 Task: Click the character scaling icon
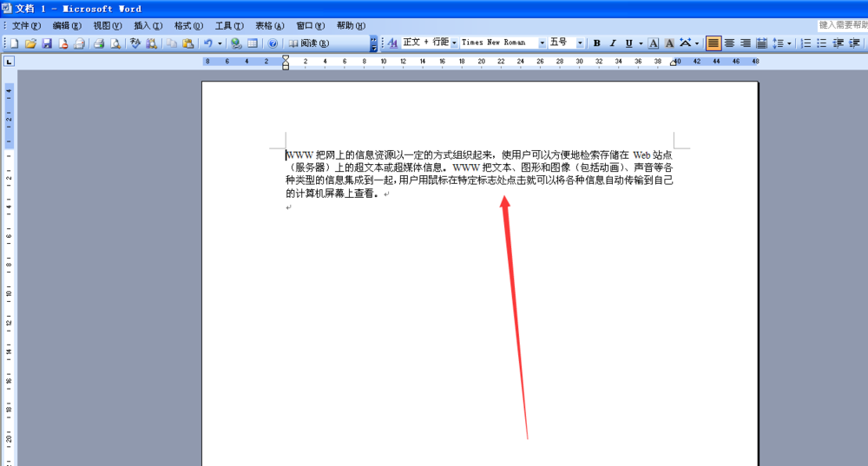coord(686,43)
